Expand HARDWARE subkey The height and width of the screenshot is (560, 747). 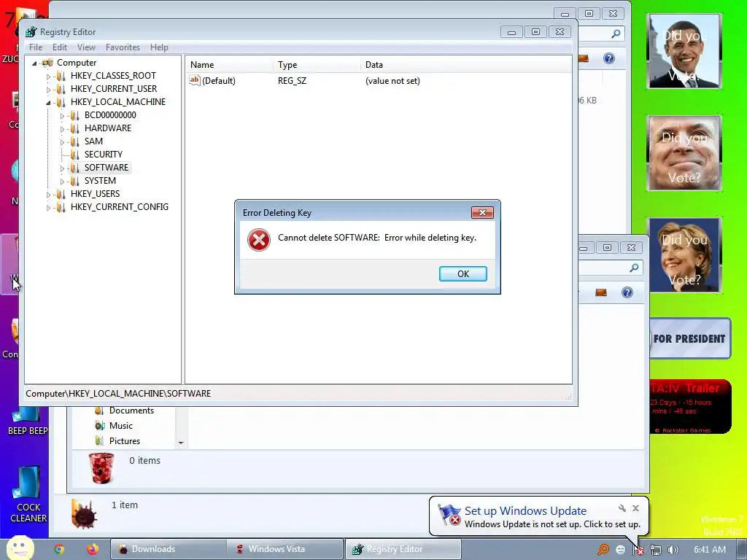[x=62, y=128]
